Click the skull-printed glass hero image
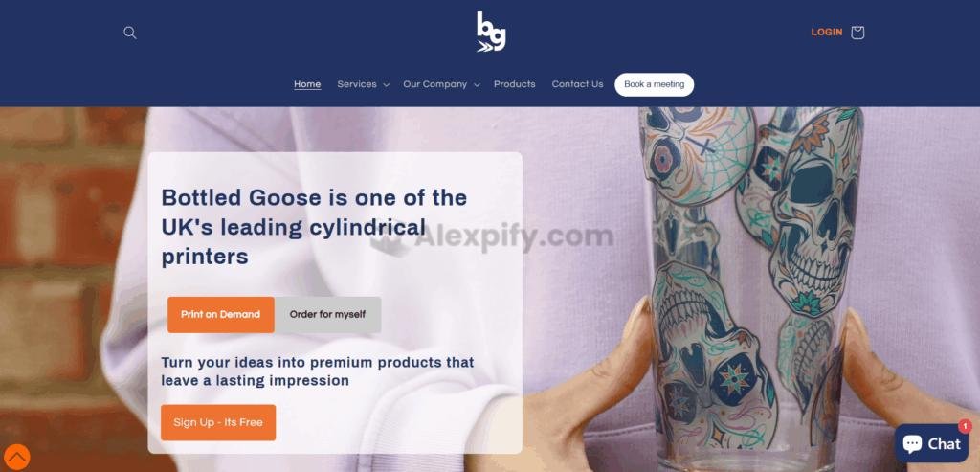Screen dimensions: 980x472 (x=750, y=287)
